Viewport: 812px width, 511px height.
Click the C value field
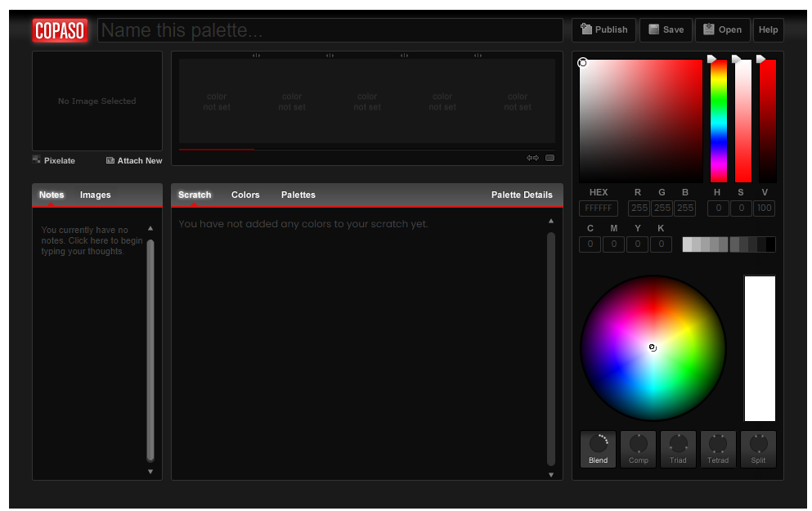[590, 244]
